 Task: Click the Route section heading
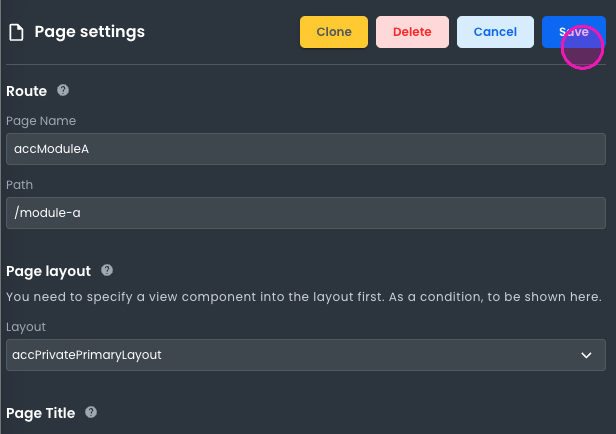pyautogui.click(x=27, y=91)
